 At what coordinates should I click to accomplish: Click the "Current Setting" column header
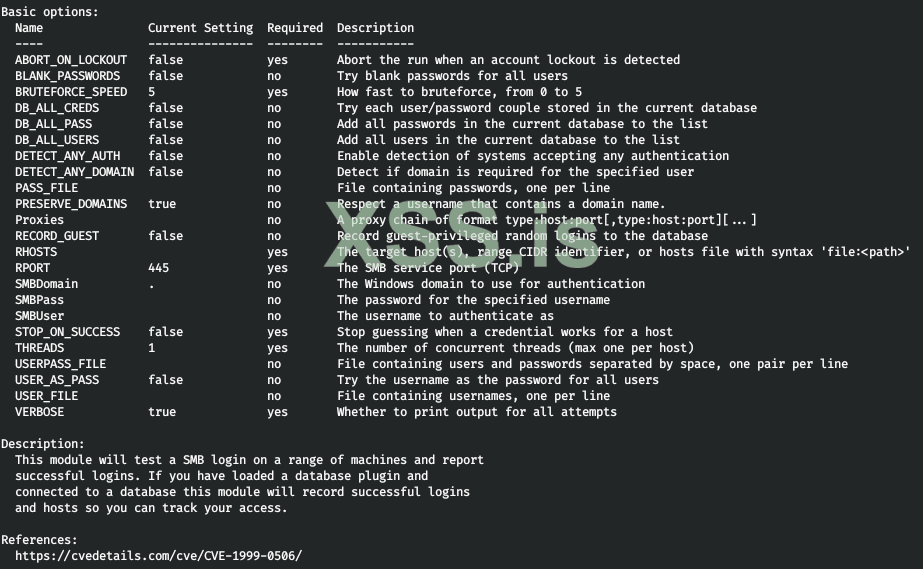tap(200, 28)
